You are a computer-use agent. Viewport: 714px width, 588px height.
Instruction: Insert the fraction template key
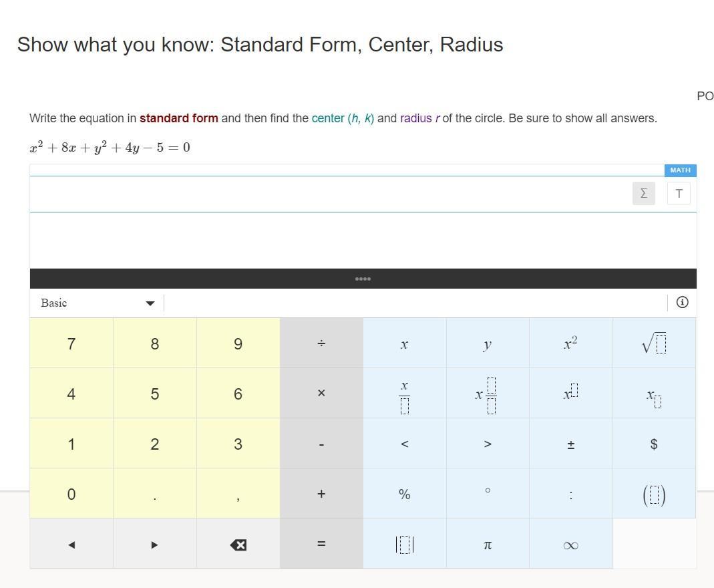[x=404, y=394]
